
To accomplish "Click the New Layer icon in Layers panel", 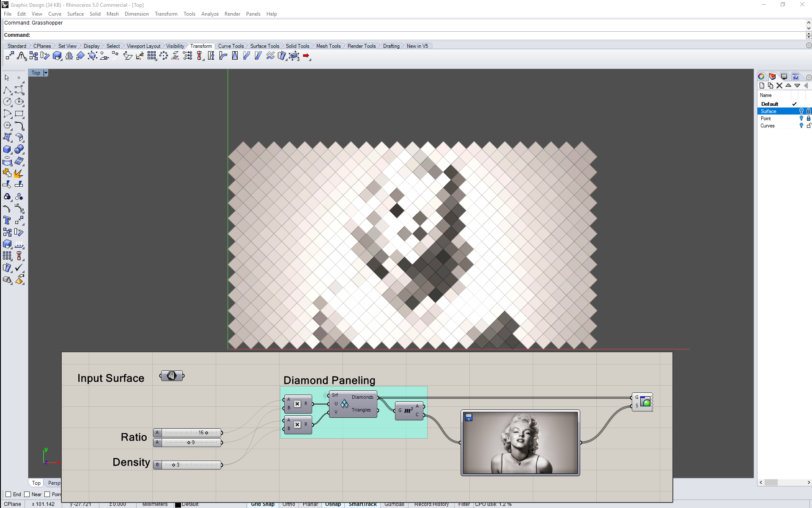I will tap(762, 86).
